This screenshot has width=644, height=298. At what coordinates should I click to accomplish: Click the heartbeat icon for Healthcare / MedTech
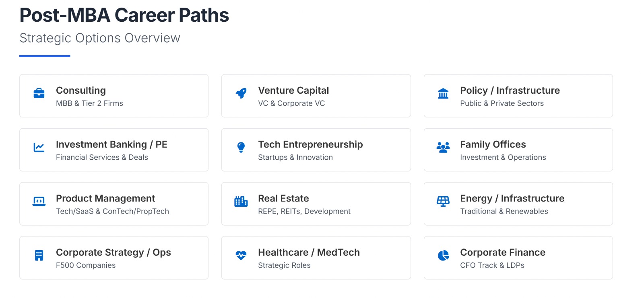(x=241, y=255)
